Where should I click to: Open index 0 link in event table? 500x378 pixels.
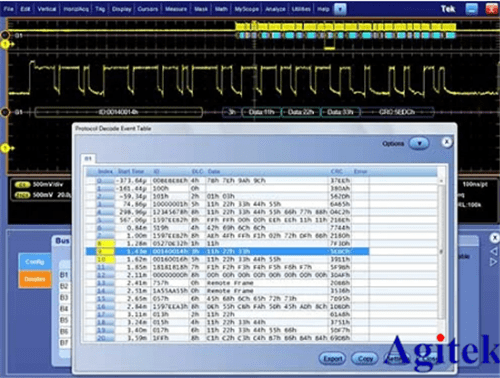click(x=105, y=181)
